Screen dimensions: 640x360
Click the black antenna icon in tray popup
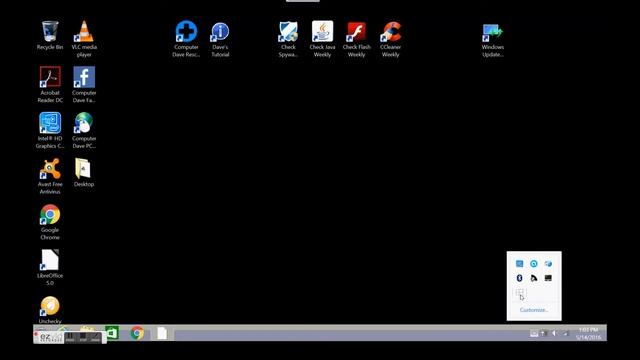click(533, 278)
